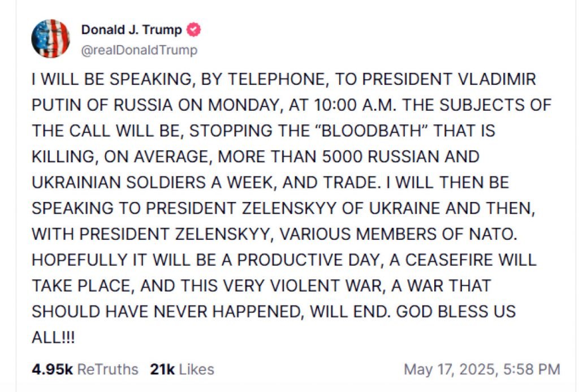
Task: View who liked via Likes label
Action: [x=195, y=369]
